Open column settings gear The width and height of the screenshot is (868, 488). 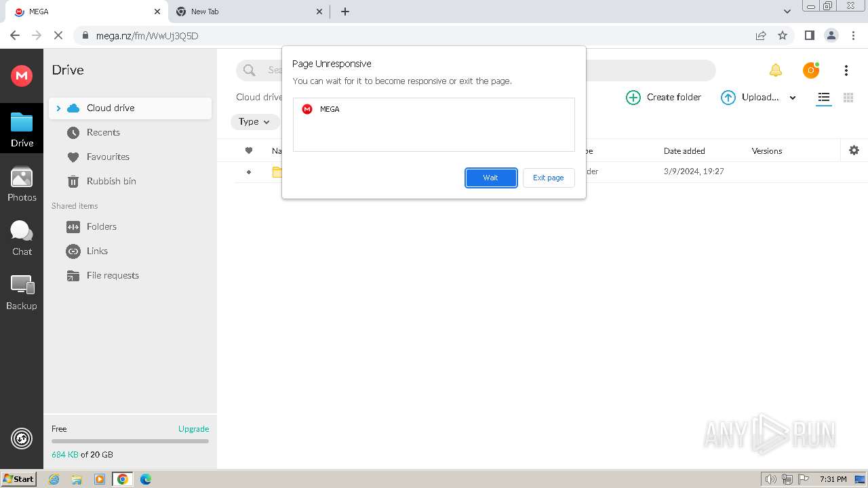854,150
